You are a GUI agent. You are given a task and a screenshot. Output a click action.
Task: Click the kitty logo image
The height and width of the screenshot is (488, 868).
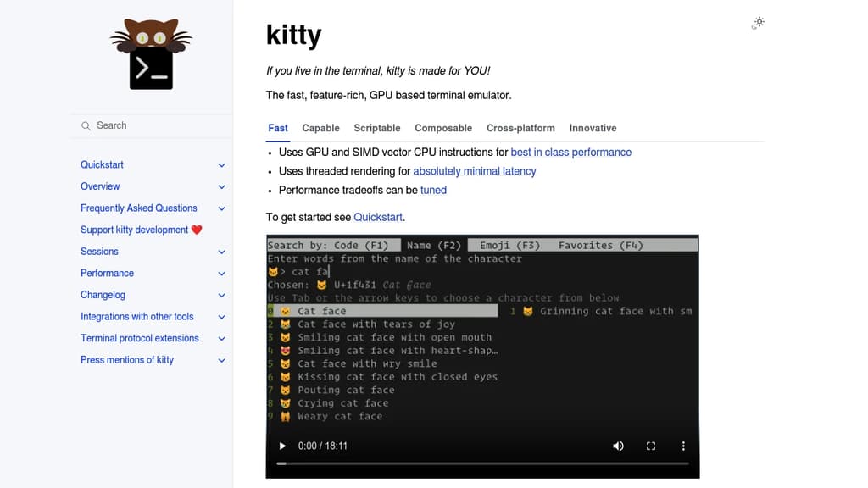pyautogui.click(x=151, y=53)
